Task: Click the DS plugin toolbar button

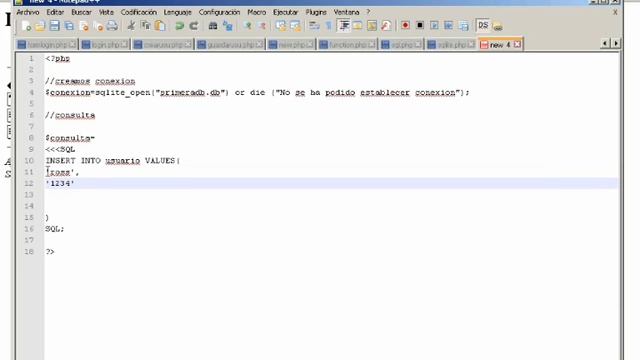Action: 483,25
